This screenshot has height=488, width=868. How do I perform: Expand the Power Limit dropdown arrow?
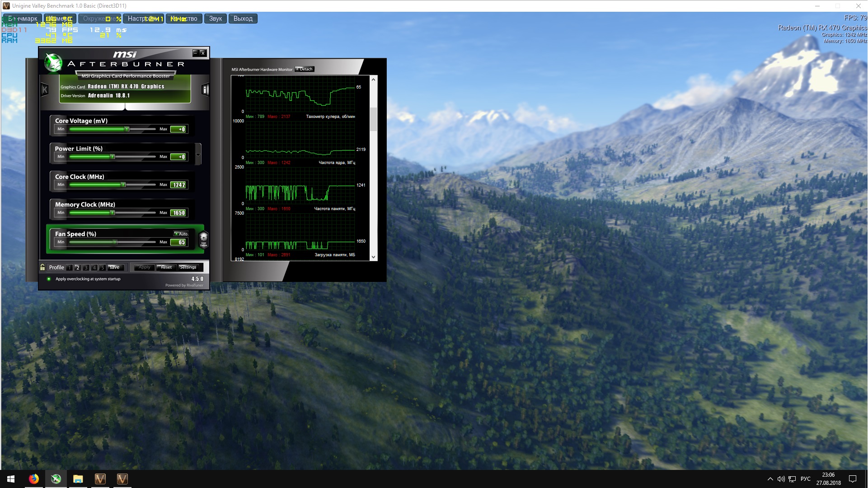198,155
